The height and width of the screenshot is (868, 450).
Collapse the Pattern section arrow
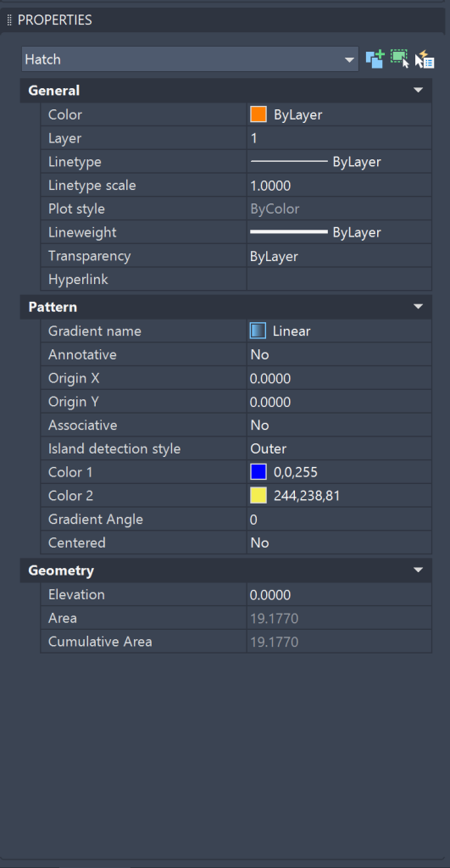pos(419,307)
